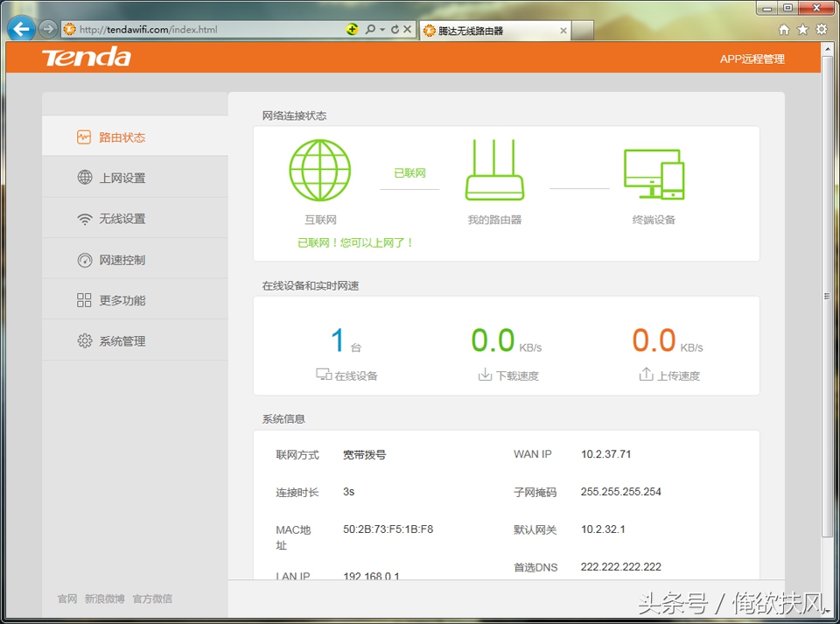Screen dimensions: 840x624
Task: Click the green 0.0 KB/s download value
Action: [507, 340]
